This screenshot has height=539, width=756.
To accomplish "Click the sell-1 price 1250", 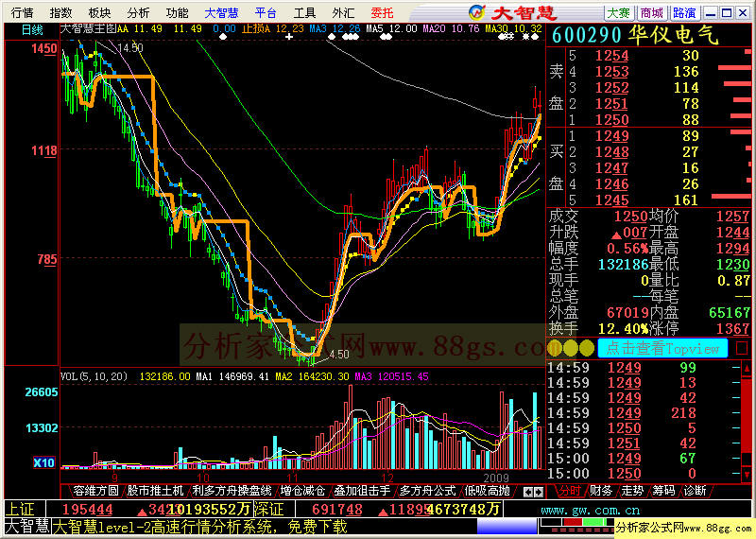I will click(611, 120).
